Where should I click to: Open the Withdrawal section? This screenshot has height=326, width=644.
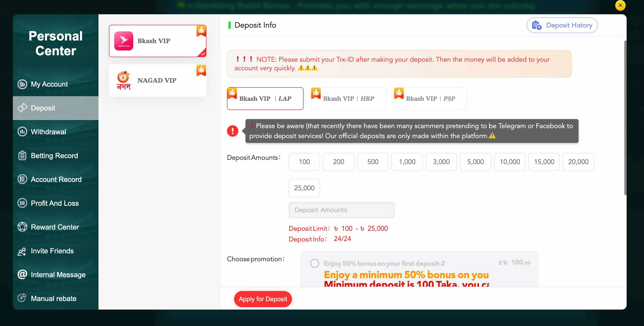pos(55,132)
